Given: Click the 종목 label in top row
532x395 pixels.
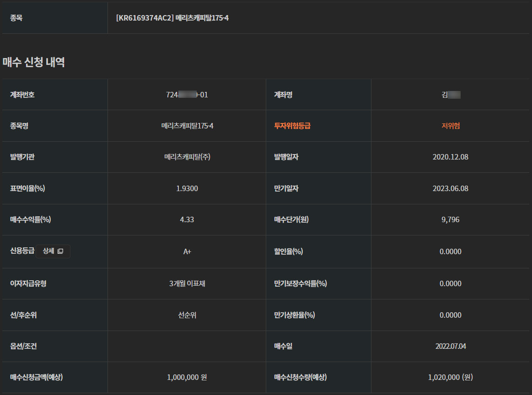Looking at the screenshot, I should pyautogui.click(x=16, y=18).
